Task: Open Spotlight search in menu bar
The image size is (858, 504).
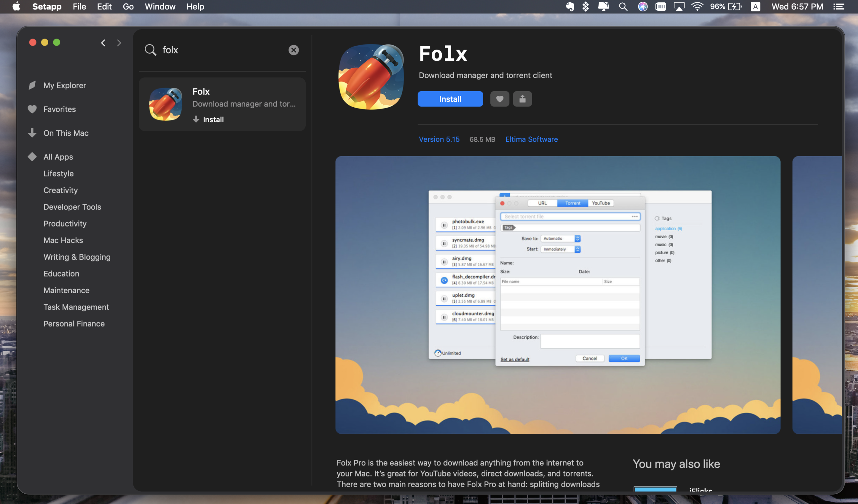Action: [x=623, y=6]
